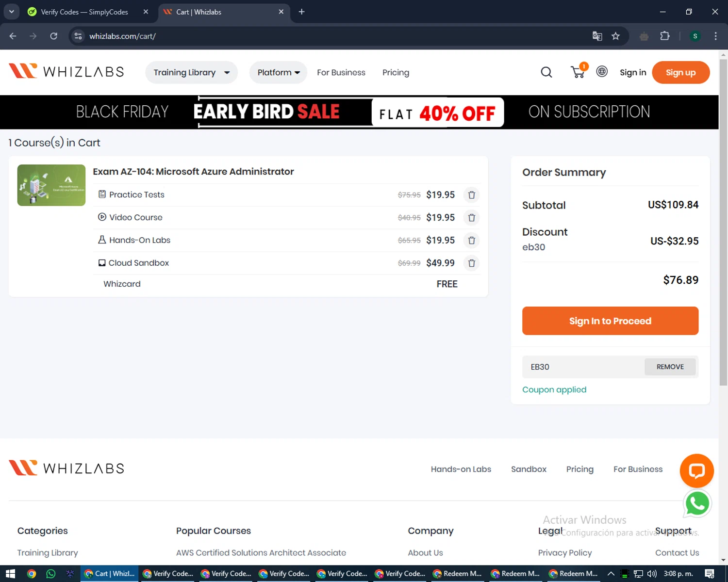The image size is (728, 582).
Task: Open the browser extensions puzzle icon
Action: click(665, 36)
